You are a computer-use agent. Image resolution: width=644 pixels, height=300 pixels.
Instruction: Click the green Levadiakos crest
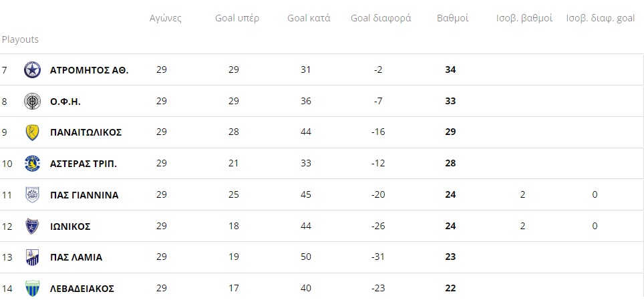coord(33,289)
